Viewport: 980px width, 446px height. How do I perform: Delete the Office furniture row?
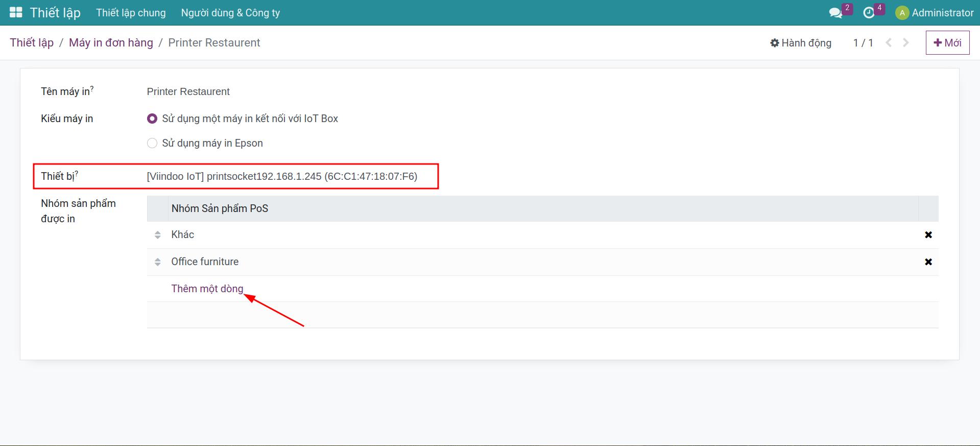(928, 262)
